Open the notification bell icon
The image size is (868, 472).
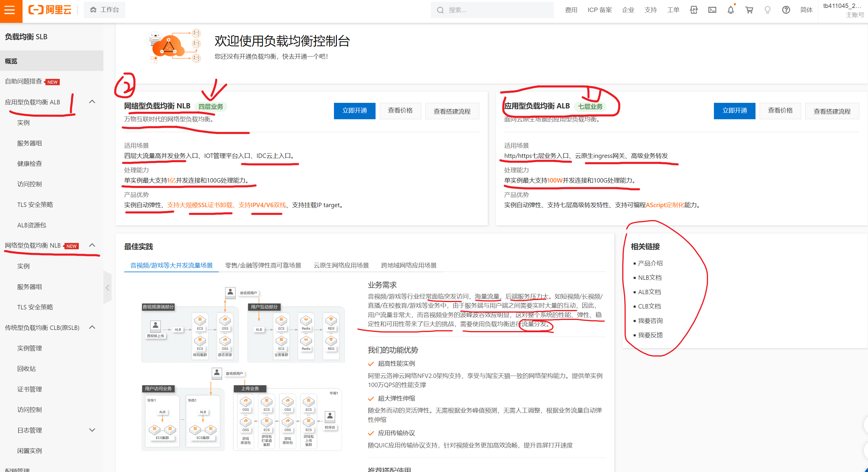[731, 10]
